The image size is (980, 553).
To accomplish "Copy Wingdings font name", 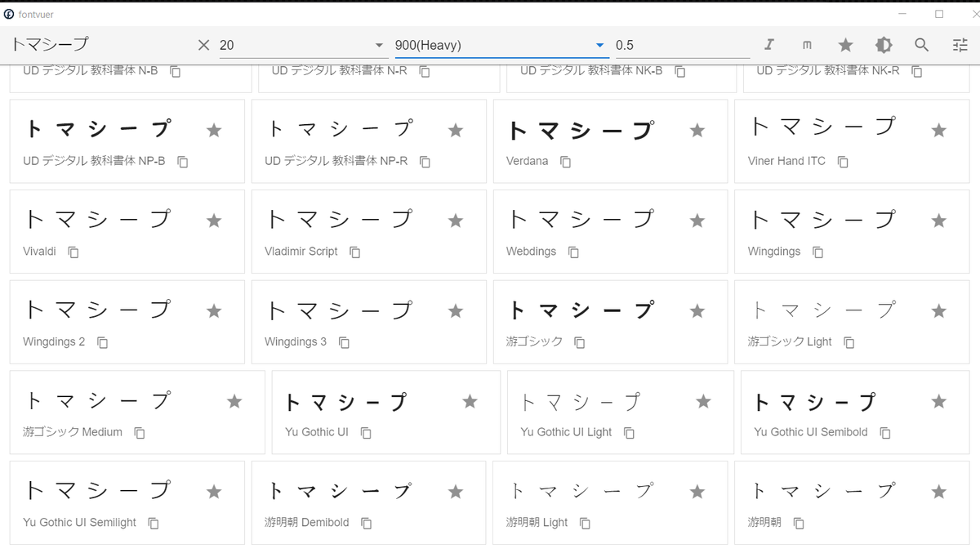I will tap(817, 252).
